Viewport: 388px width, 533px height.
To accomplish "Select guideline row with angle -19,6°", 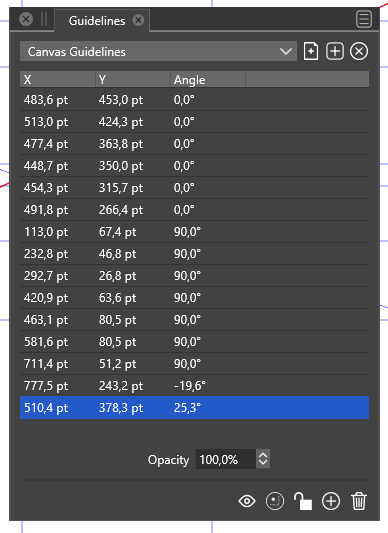I will 195,385.
